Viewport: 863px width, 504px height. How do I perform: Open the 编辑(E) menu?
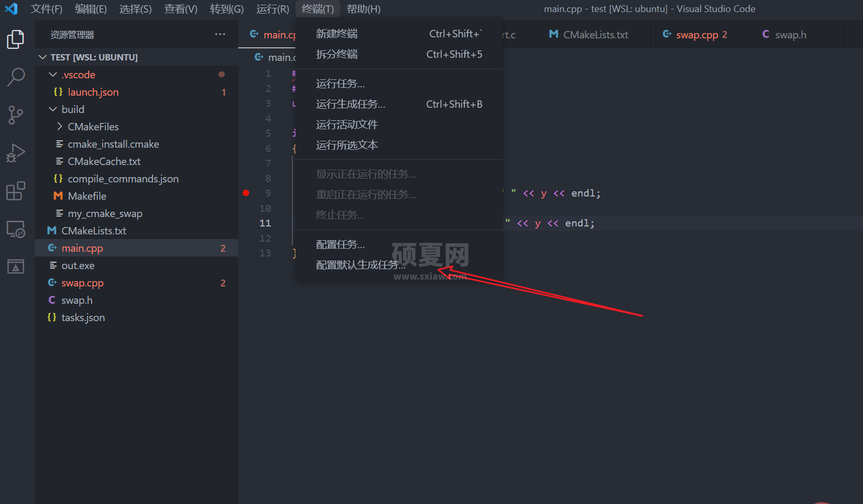[91, 9]
